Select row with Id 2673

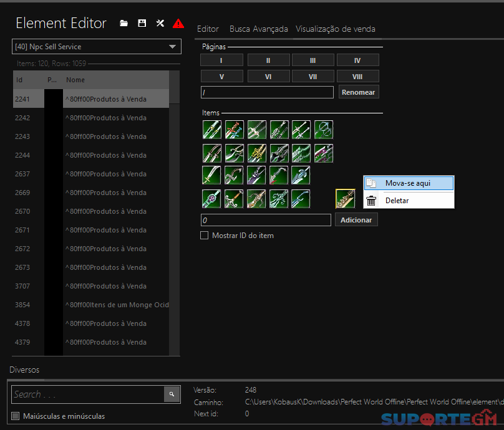coord(91,267)
